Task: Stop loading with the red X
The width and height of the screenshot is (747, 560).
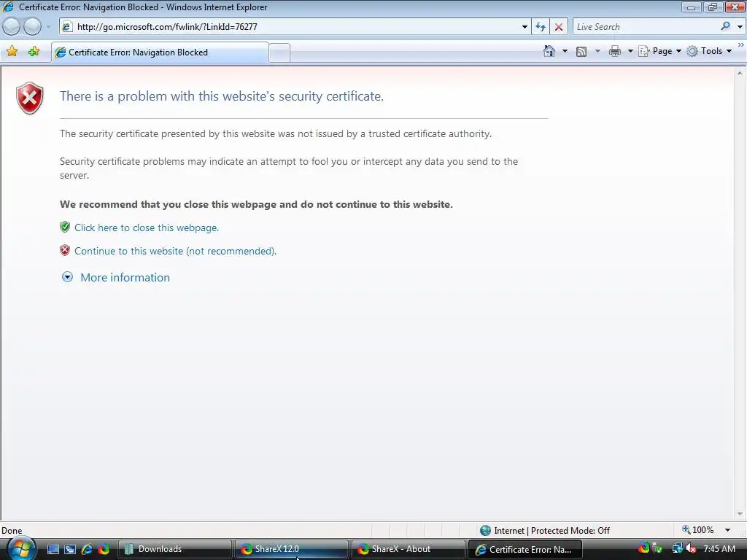Action: (558, 27)
